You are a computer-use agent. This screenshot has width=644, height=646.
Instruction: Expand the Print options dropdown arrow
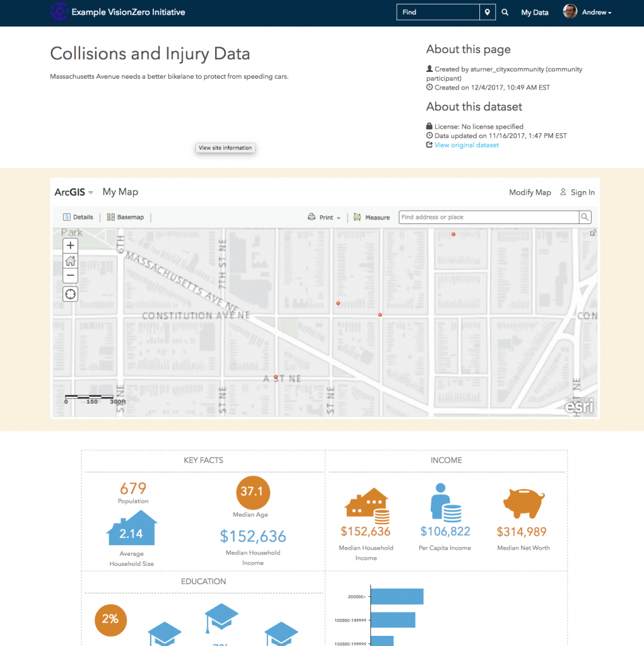[x=337, y=217]
